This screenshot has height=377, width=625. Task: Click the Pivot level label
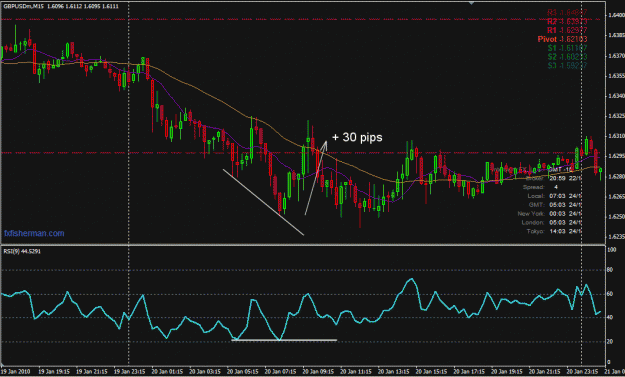[547, 39]
